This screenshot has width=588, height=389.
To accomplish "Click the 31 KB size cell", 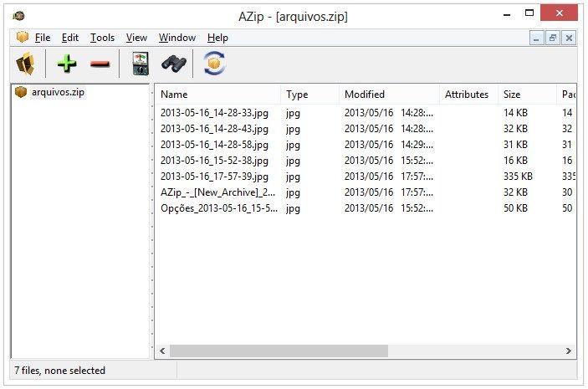I will tap(515, 145).
